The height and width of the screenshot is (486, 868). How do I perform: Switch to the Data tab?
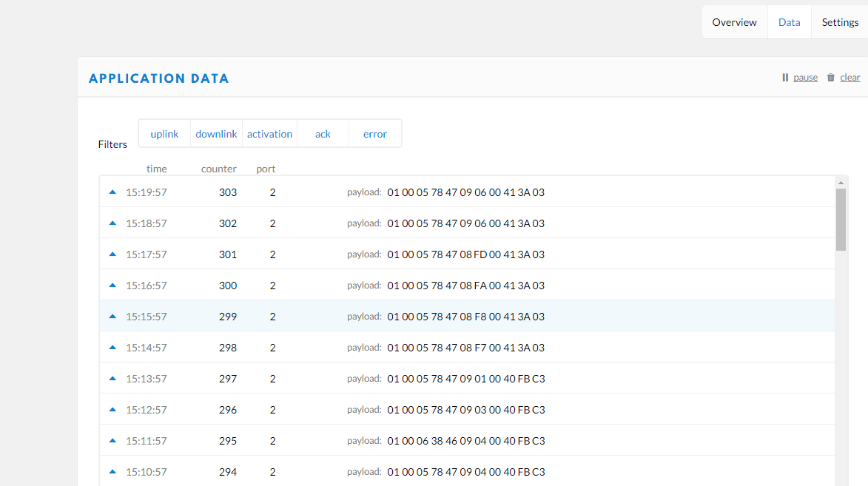tap(789, 22)
